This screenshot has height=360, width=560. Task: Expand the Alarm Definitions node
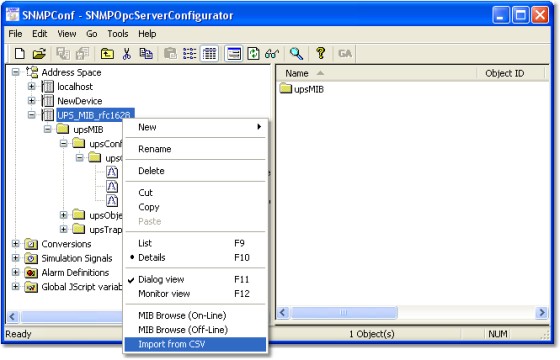coord(15,272)
